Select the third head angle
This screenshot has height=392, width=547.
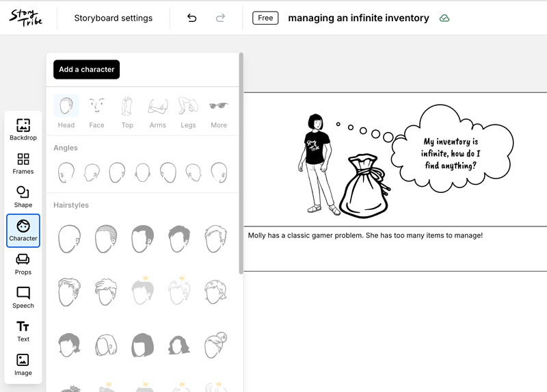(117, 172)
